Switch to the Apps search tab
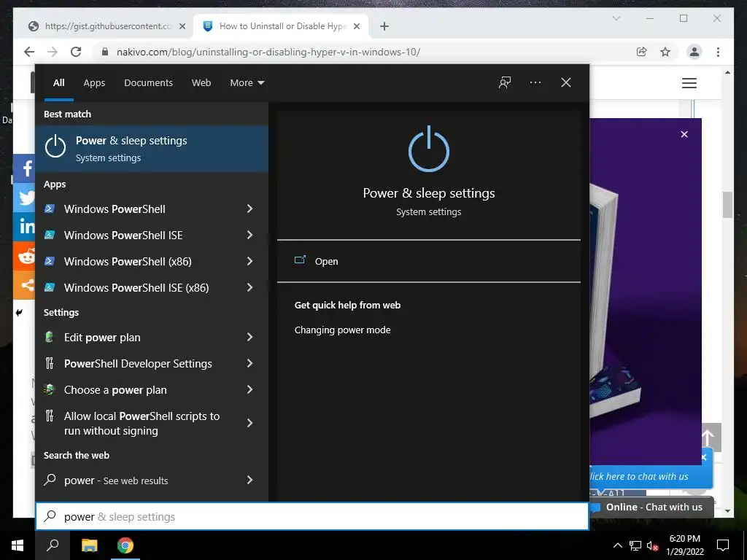This screenshot has width=747, height=560. tap(94, 83)
